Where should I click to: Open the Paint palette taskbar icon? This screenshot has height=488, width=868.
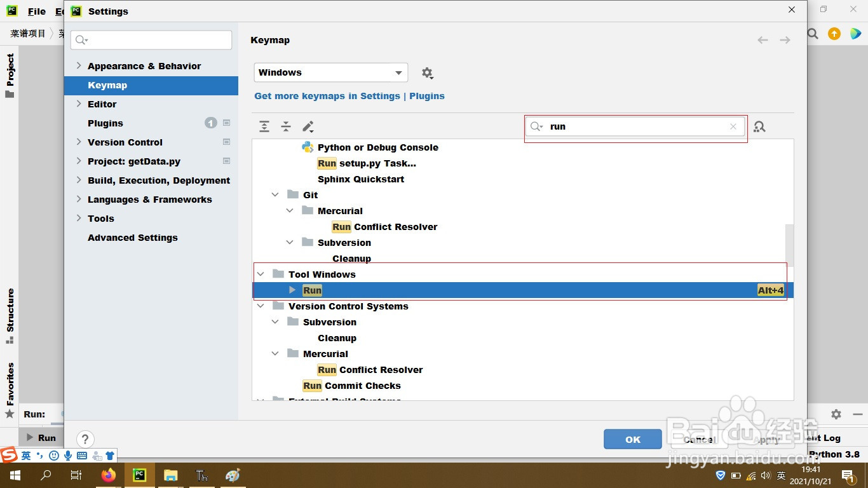[233, 475]
